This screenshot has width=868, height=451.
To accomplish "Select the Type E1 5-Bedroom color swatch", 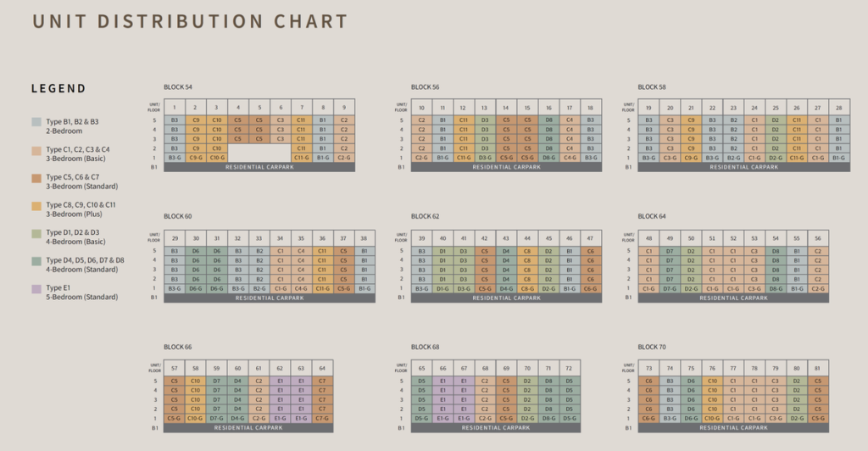I will tap(35, 288).
